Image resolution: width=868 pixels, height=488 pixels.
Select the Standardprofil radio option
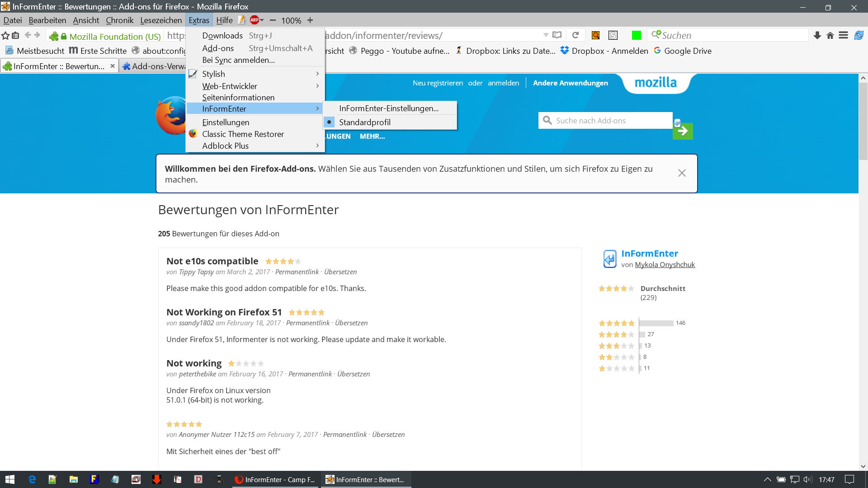tap(364, 122)
